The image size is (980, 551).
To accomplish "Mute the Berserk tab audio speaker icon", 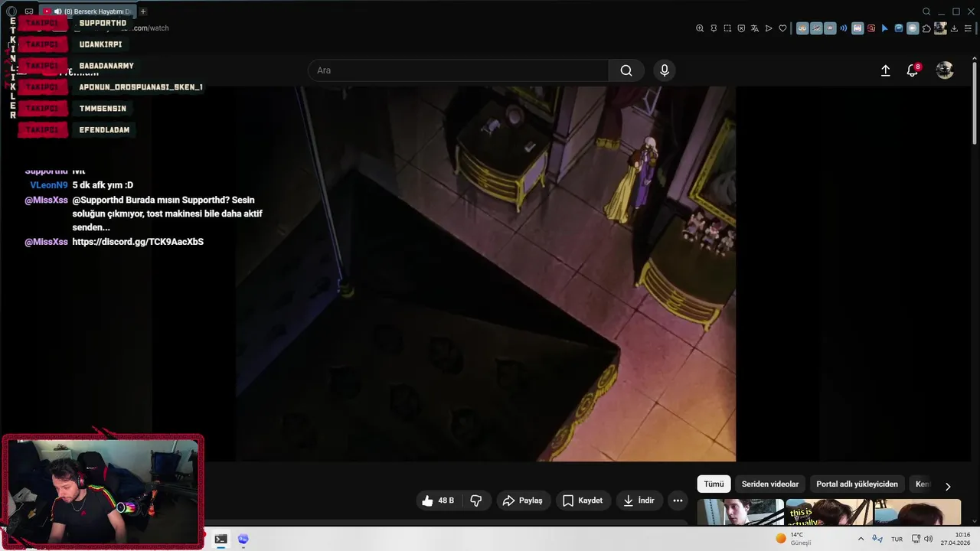I will [58, 11].
